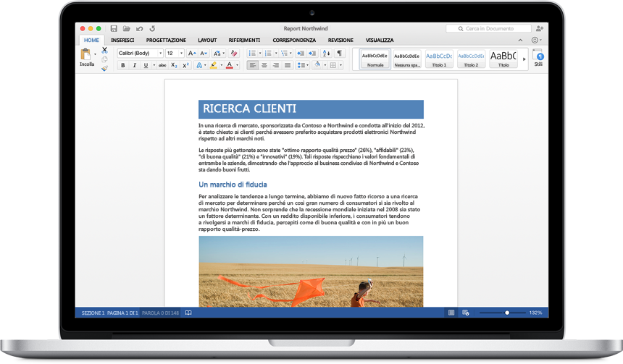Viewport: 623px width, 364px height.
Task: Open the RIFERIMENTI tab
Action: point(244,40)
